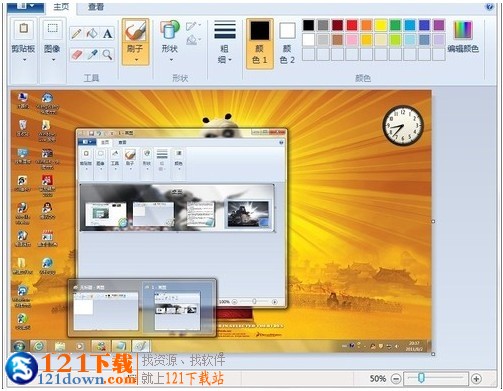Switch to the View ribbon tab

pyautogui.click(x=96, y=6)
